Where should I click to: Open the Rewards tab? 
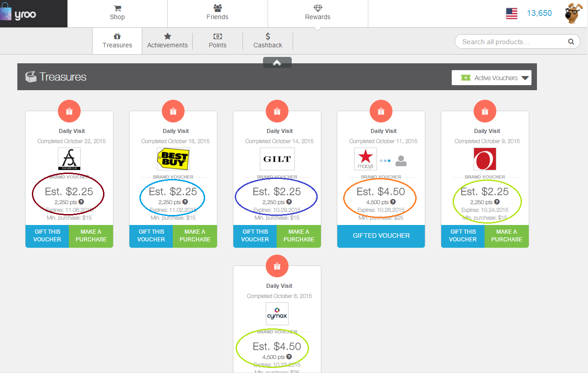pos(318,14)
